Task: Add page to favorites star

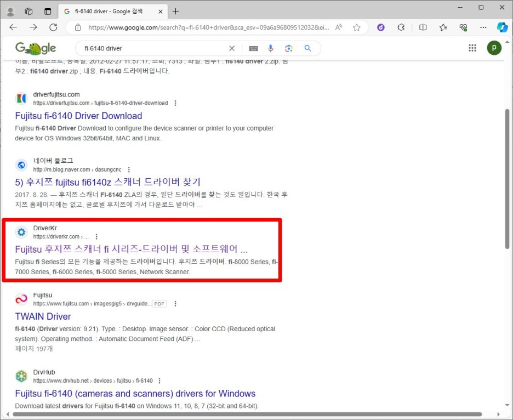Action: (x=357, y=27)
